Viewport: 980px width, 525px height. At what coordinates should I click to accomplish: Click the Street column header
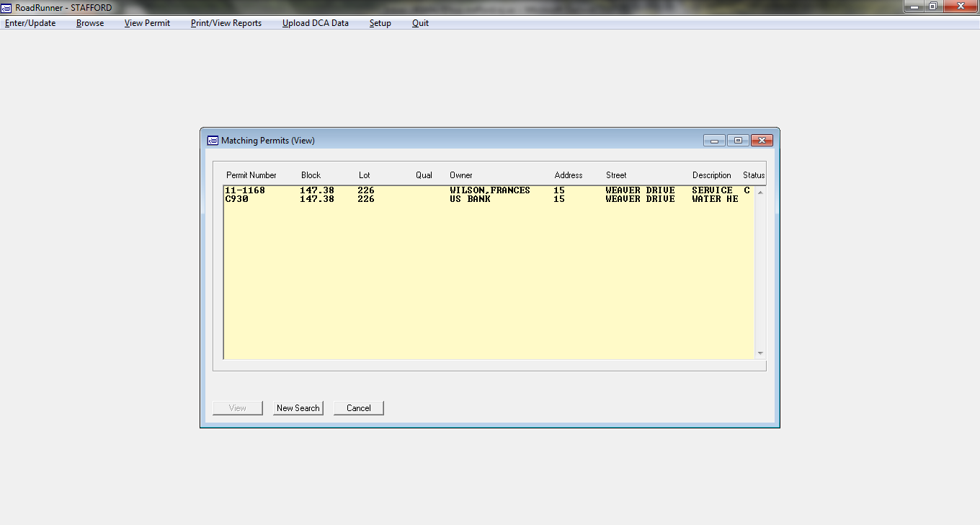[616, 175]
